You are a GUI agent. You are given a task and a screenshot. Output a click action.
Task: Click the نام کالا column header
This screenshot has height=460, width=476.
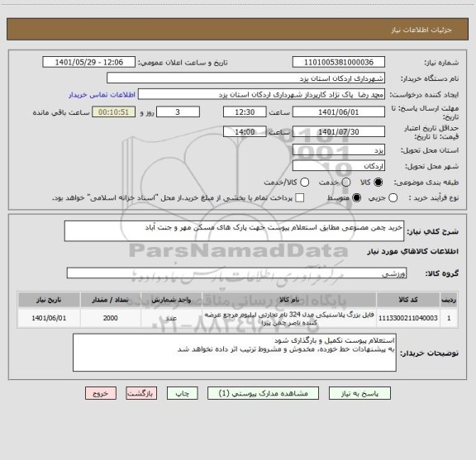point(289,300)
